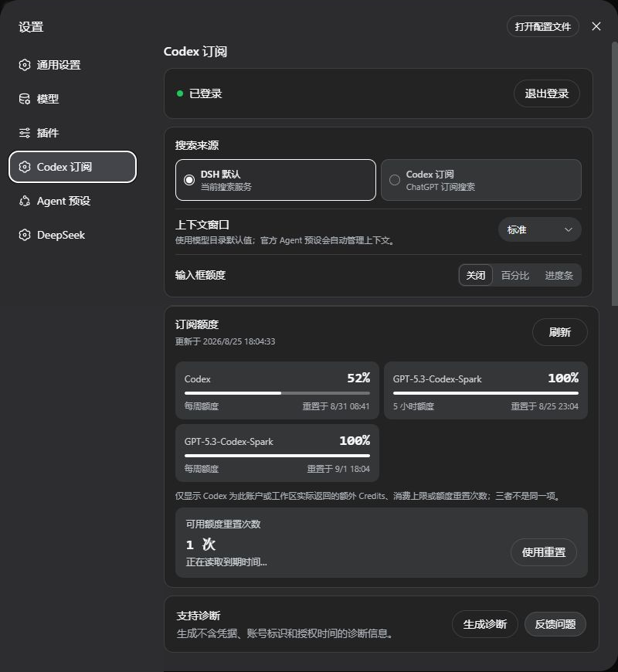
Task: Click 生成诊断 button
Action: click(x=485, y=624)
